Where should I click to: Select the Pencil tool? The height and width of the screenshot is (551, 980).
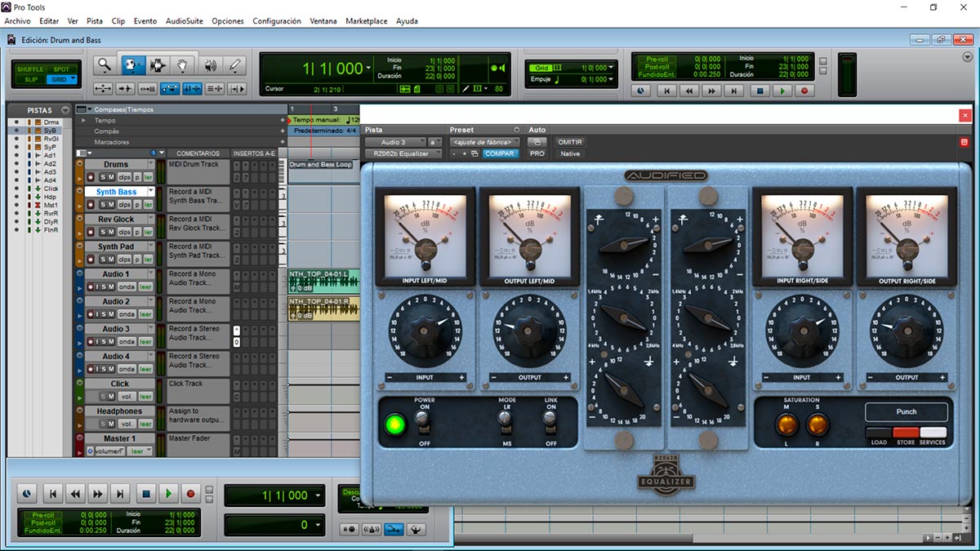235,65
